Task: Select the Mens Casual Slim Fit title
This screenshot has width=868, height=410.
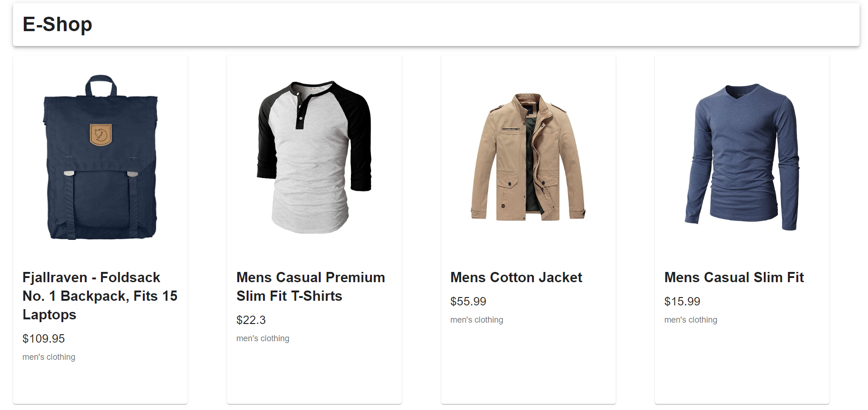Action: (734, 278)
